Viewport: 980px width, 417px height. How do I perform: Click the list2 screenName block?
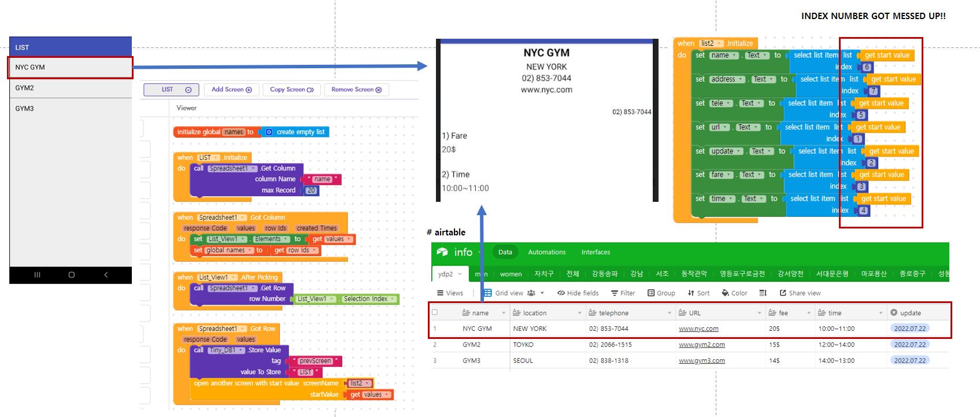point(359,383)
